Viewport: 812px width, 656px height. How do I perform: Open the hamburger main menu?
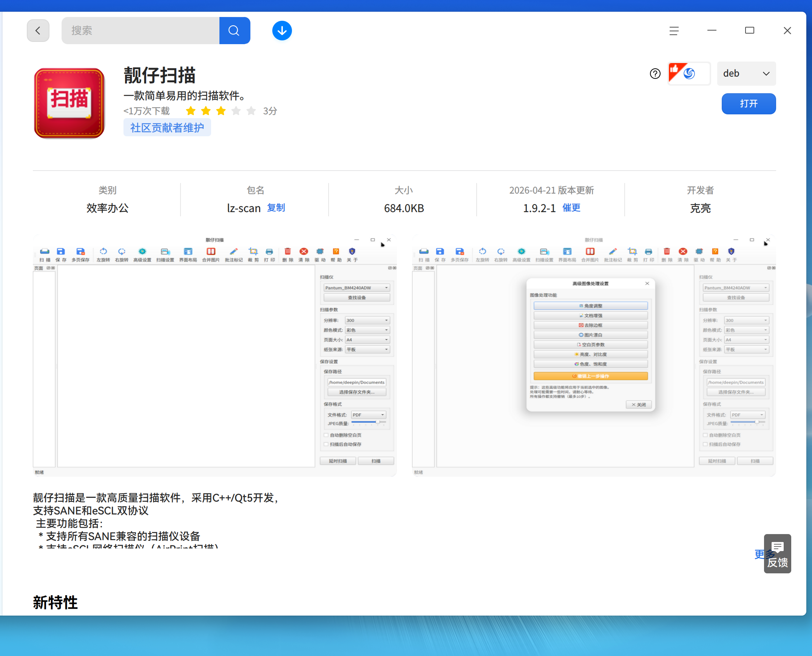(x=674, y=31)
